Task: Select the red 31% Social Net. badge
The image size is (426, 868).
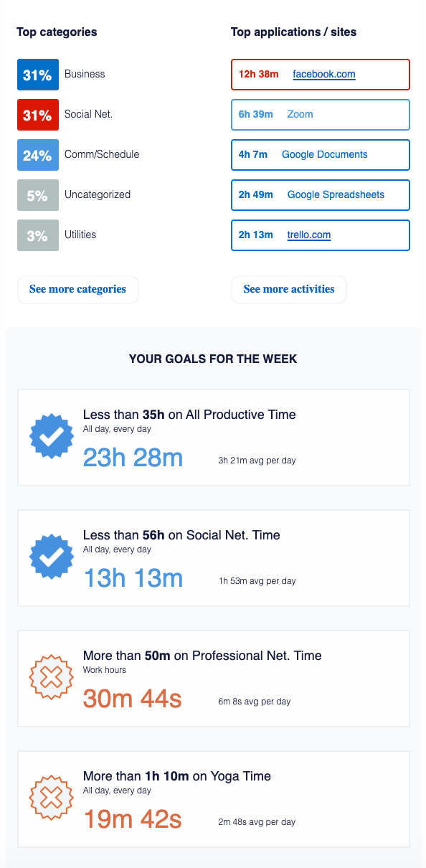Action: 38,115
